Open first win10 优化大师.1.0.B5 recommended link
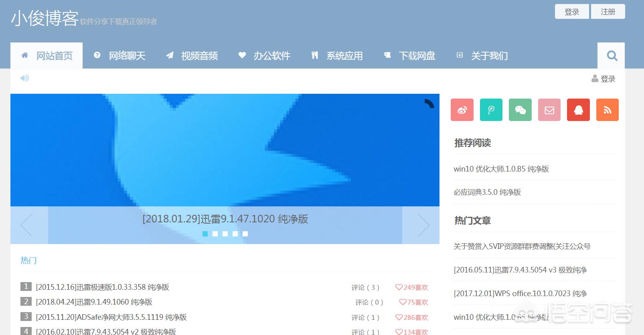This screenshot has width=644, height=335. [x=501, y=169]
